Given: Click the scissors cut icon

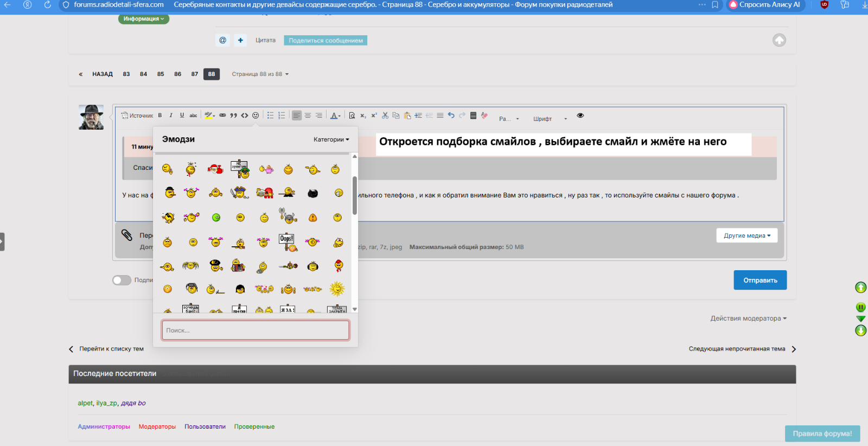Looking at the screenshot, I should pos(385,116).
